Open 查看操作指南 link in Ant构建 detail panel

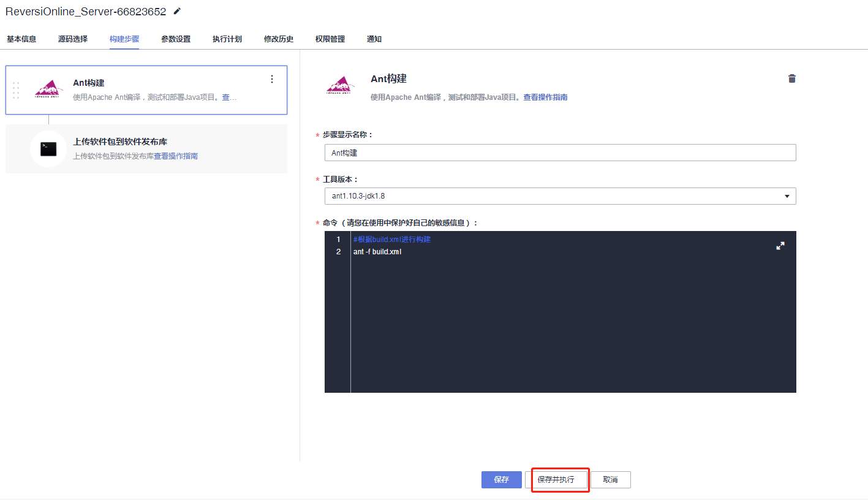coord(545,97)
